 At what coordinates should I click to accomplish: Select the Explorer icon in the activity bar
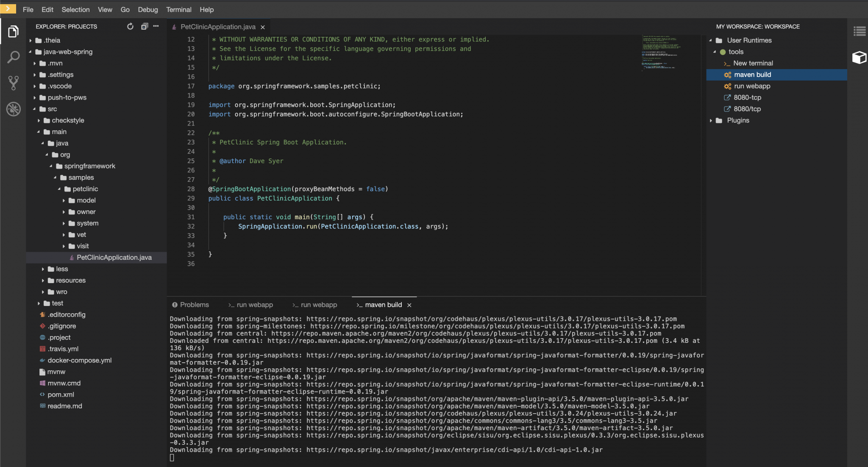[x=13, y=31]
